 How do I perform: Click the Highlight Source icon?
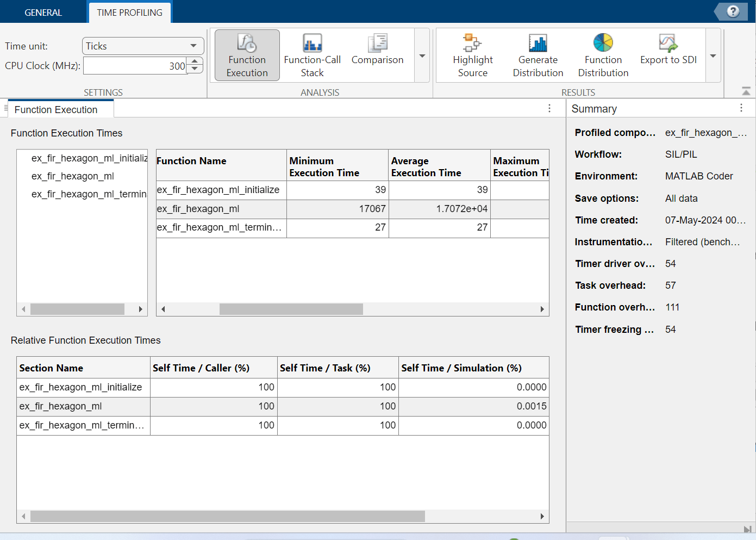[472, 44]
